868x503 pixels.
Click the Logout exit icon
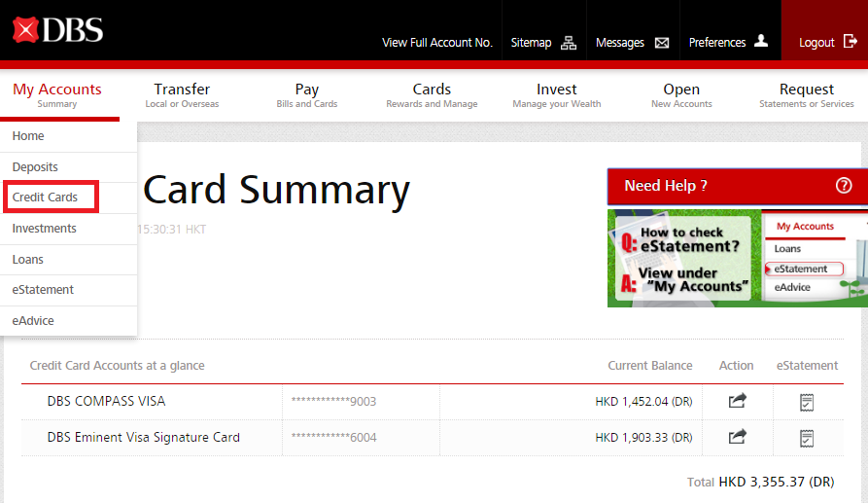(851, 42)
